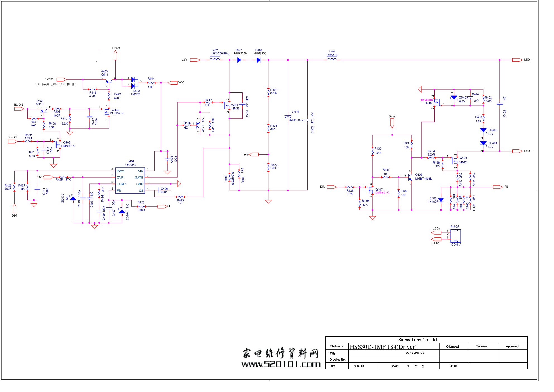This screenshot has height=392, width=554.
Task: Select inductor L401 TEM2011
Action: tap(332, 59)
